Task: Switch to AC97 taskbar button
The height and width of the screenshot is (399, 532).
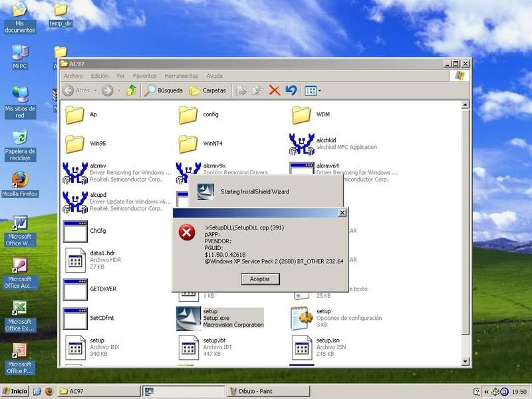Action: (98, 391)
